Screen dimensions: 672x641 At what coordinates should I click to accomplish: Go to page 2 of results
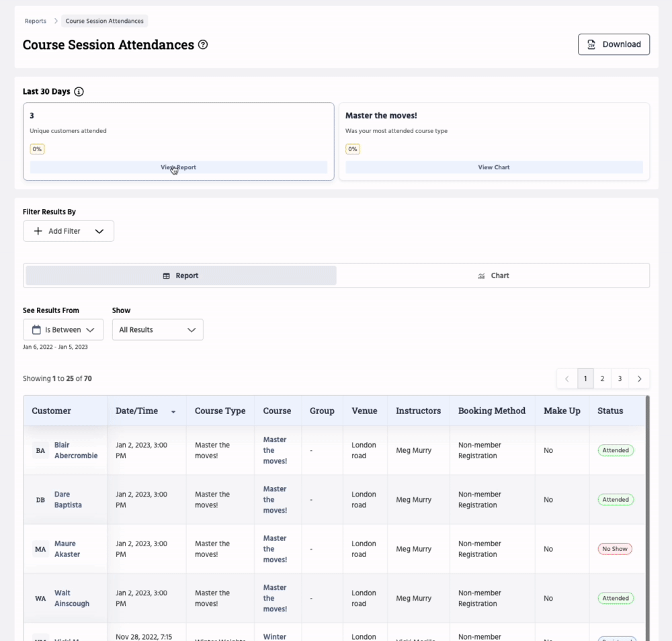602,379
